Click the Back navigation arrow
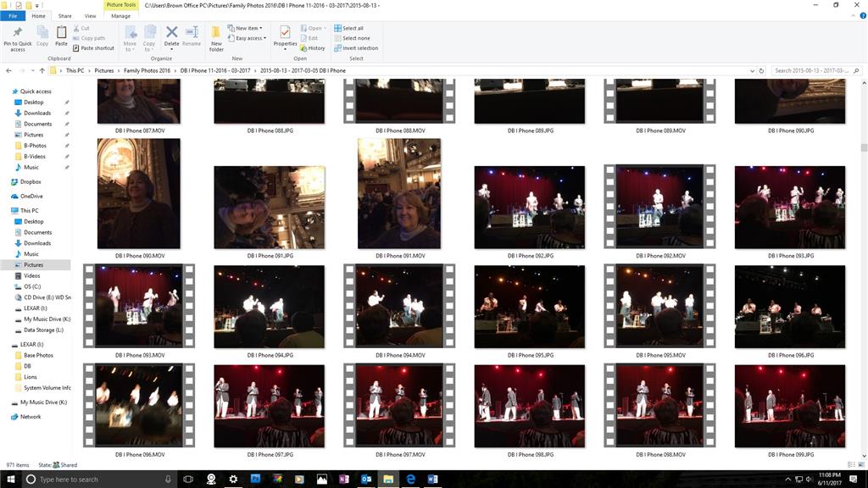868x488 pixels. (x=8, y=71)
